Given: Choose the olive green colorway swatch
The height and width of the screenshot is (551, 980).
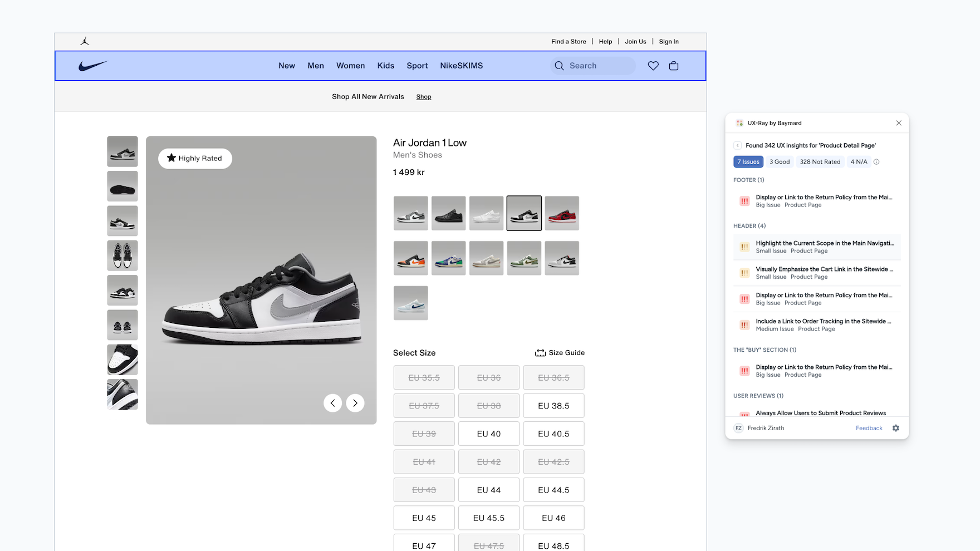Looking at the screenshot, I should pyautogui.click(x=524, y=258).
